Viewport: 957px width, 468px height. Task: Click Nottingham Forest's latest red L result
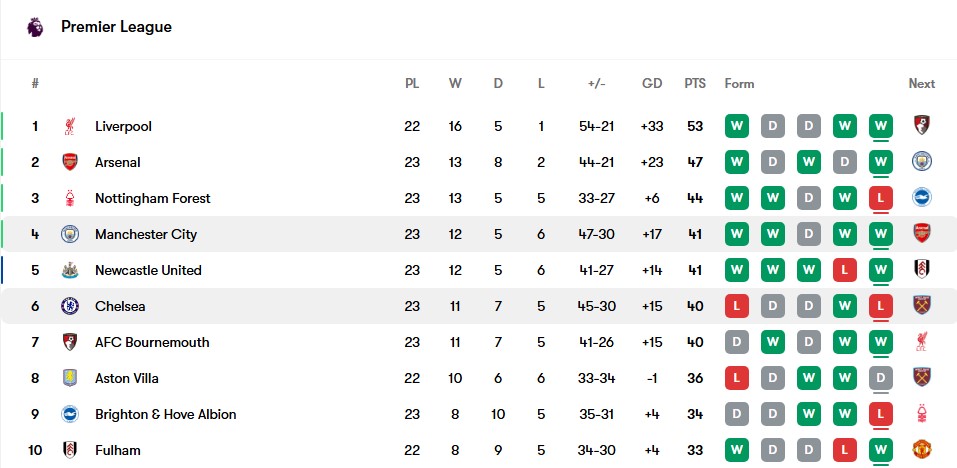coord(881,198)
